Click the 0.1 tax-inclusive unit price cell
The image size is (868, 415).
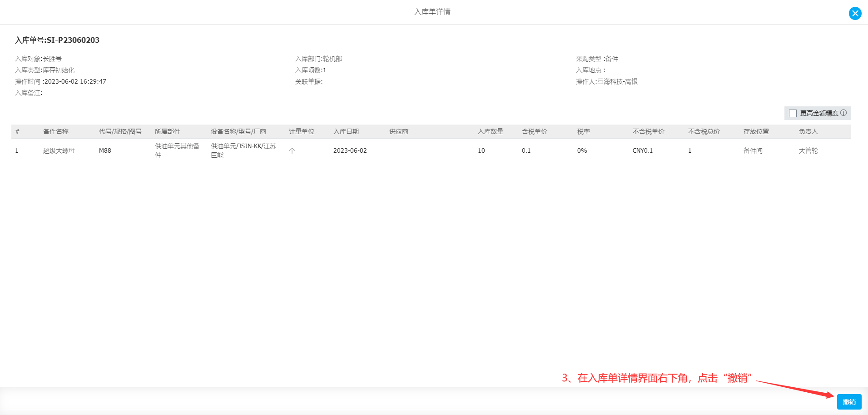coord(526,150)
